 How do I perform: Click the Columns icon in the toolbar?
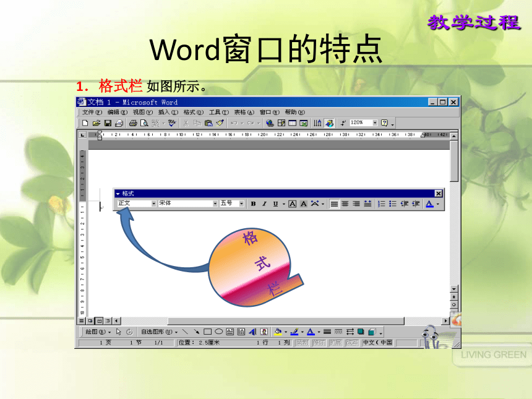tap(317, 123)
